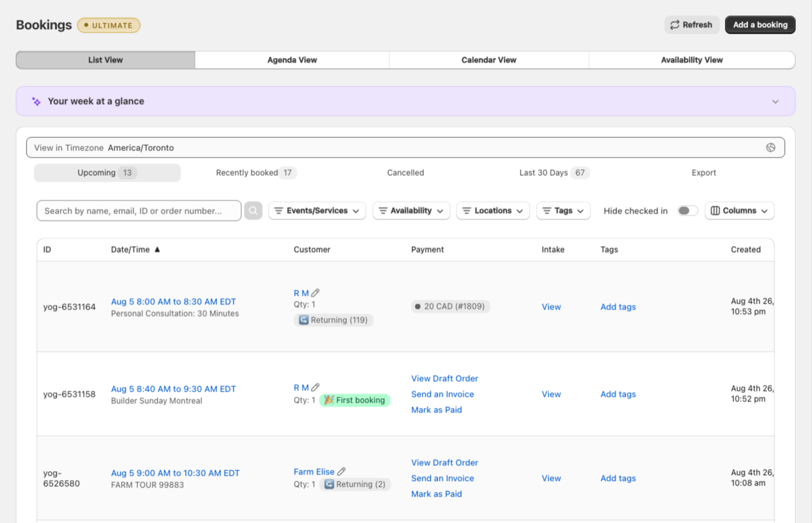The width and height of the screenshot is (812, 523).
Task: Click pencil icon beside Farm Elise
Action: pos(342,471)
